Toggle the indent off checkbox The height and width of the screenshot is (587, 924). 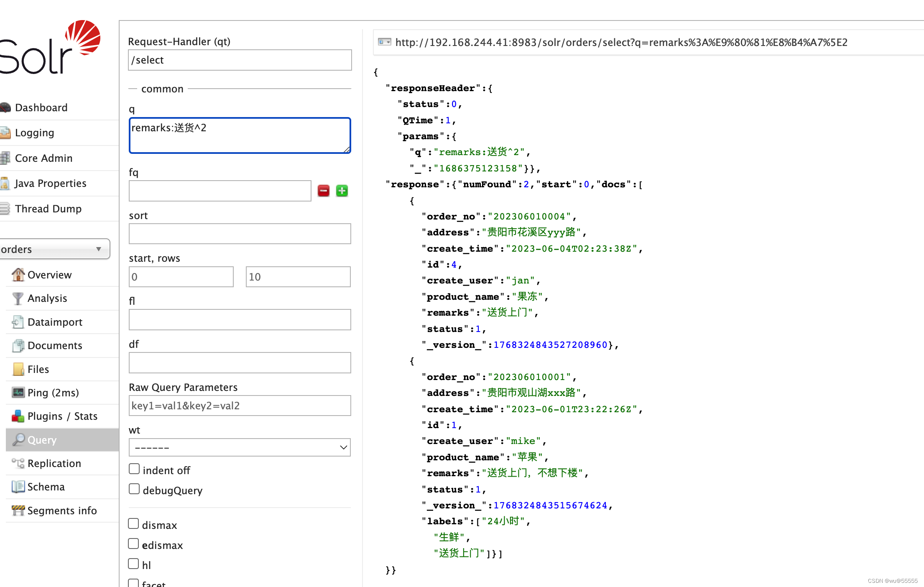point(133,470)
